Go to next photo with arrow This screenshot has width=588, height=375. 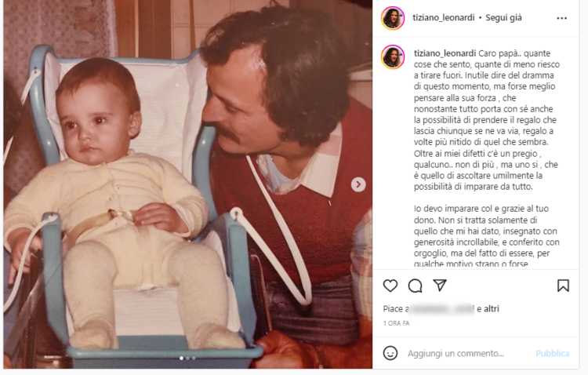click(358, 184)
